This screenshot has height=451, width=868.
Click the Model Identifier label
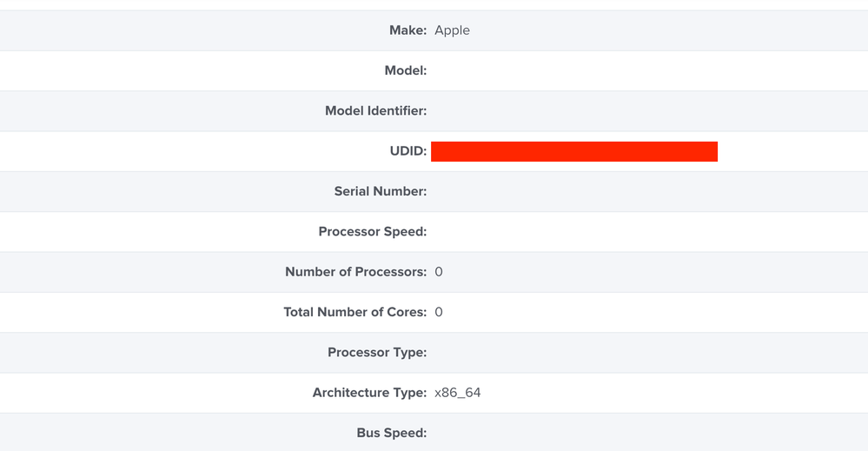[x=375, y=110]
